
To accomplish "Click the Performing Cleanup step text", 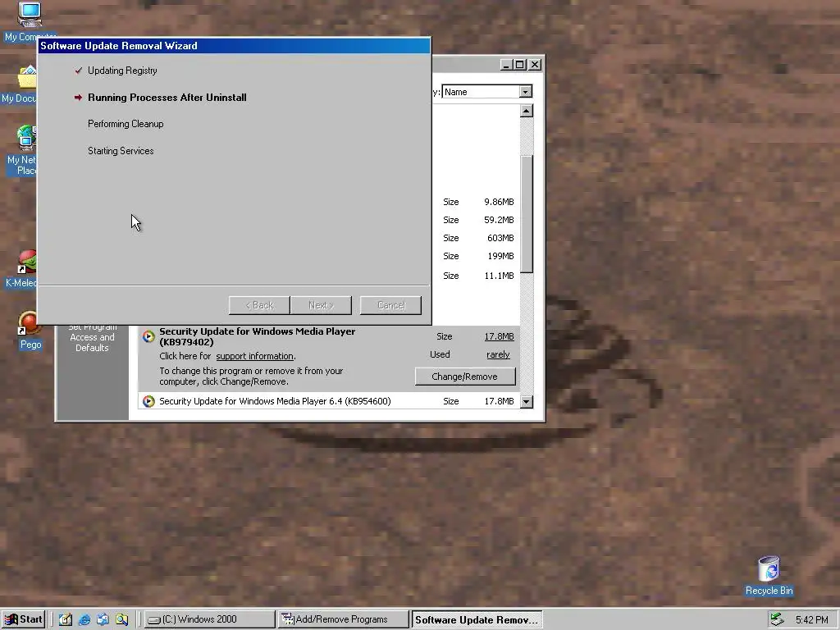I will click(126, 124).
